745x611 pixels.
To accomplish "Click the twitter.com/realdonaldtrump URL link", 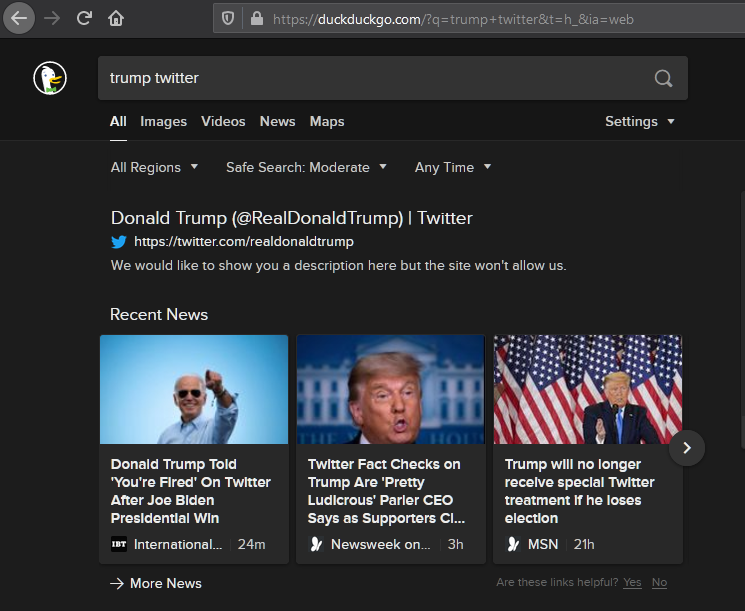I will pyautogui.click(x=244, y=242).
